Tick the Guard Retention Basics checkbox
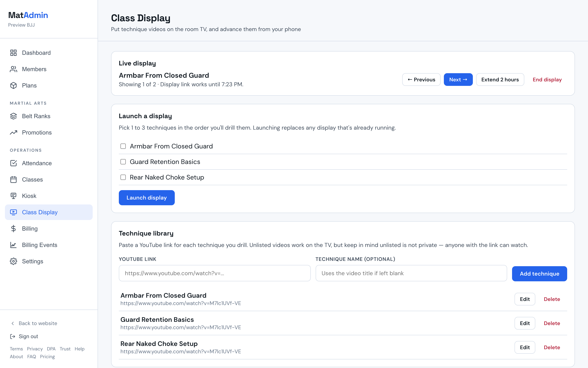This screenshot has width=588, height=368. pos(123,162)
